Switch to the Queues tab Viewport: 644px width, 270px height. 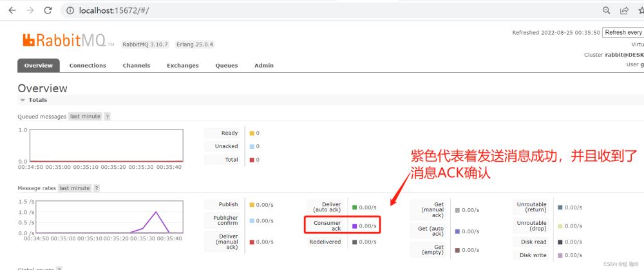tap(227, 66)
